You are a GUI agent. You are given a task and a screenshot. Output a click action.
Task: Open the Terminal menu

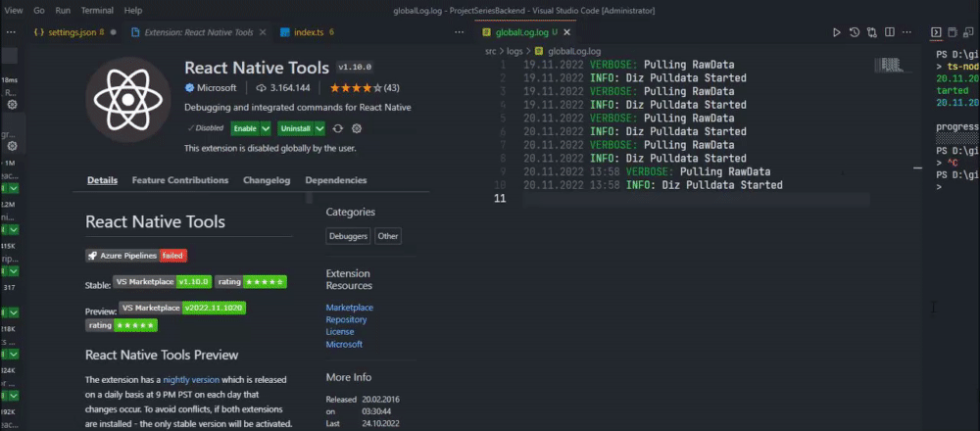tap(97, 11)
